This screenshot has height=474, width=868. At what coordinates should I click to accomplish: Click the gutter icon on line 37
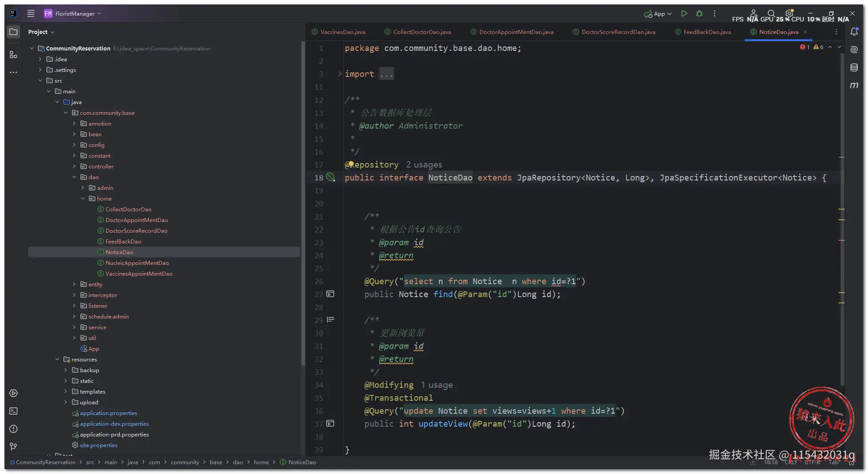(x=330, y=424)
